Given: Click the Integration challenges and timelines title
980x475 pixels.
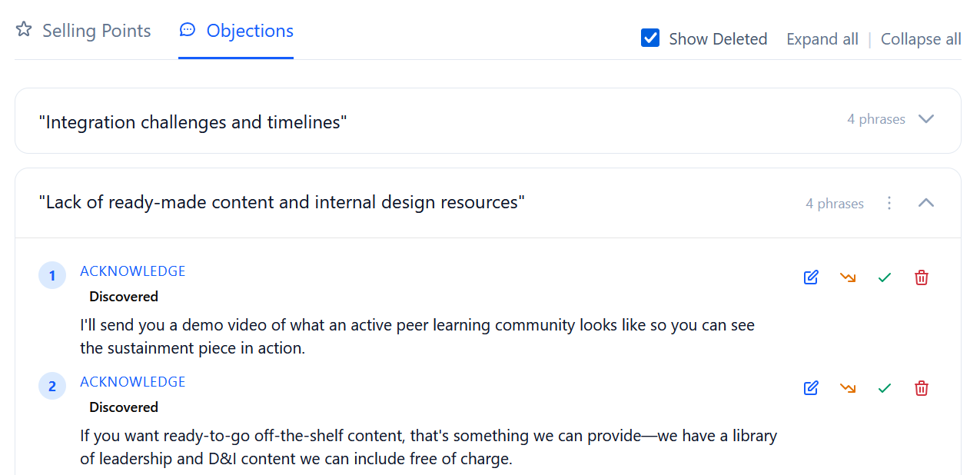Looking at the screenshot, I should coord(193,122).
